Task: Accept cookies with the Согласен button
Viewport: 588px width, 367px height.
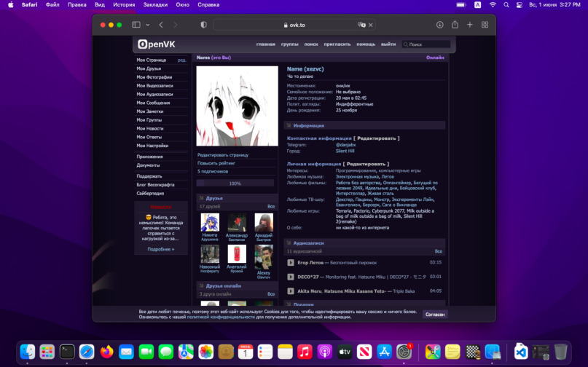Action: coord(435,314)
